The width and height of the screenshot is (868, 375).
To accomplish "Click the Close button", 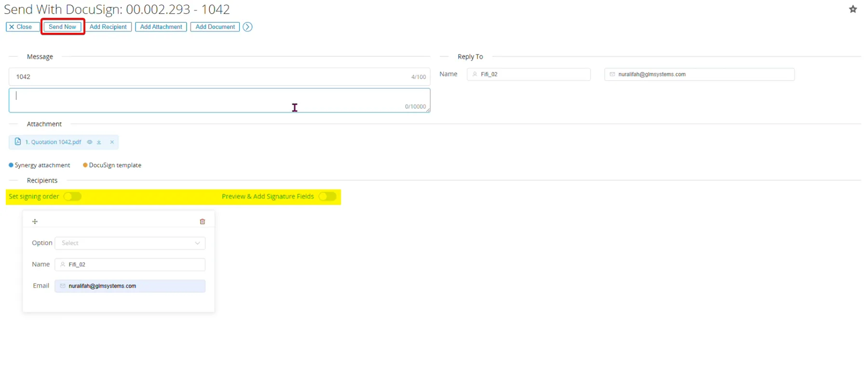I will coord(23,27).
